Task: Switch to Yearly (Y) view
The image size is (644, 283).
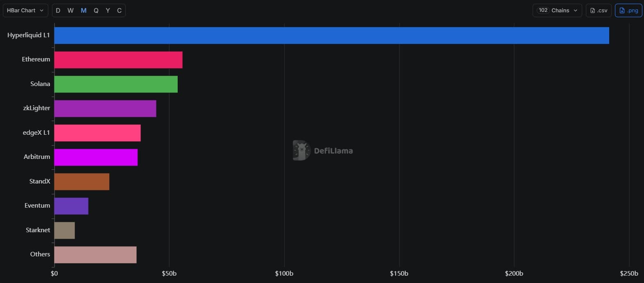Action: tap(108, 10)
